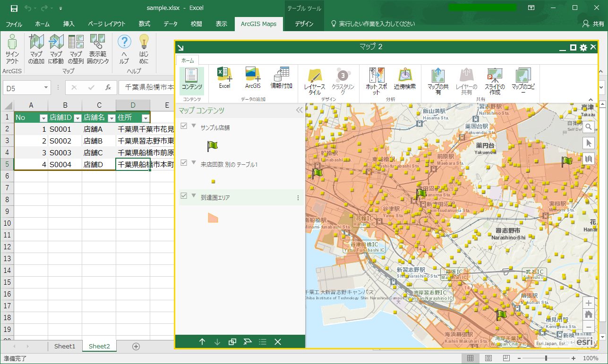This screenshot has height=364, width=608.
Task: Switch to Page Break Preview in status bar
Action: pyautogui.click(x=506, y=358)
